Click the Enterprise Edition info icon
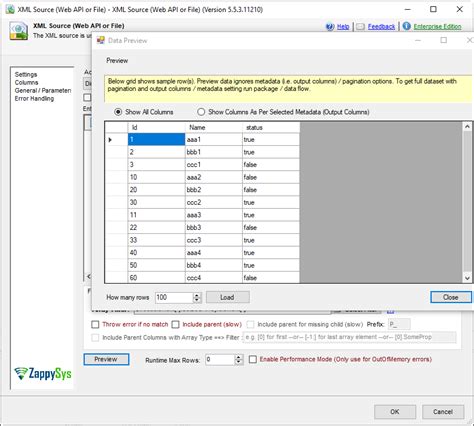 coord(406,26)
